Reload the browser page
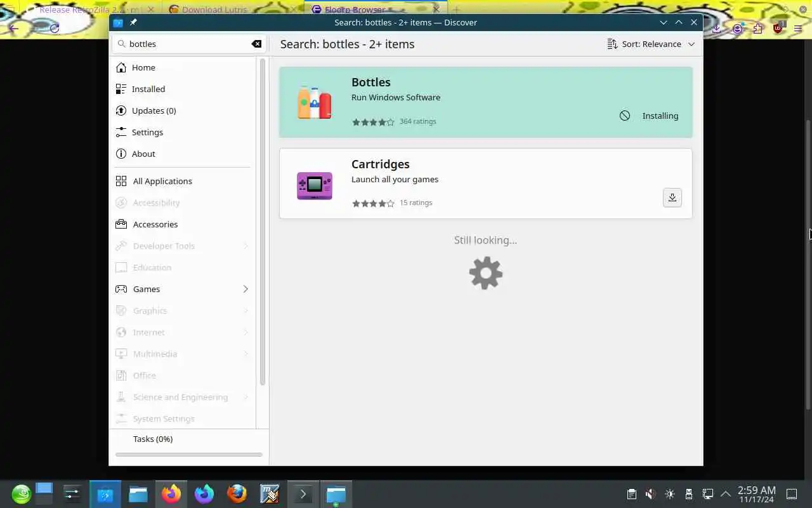812x508 pixels. [55, 28]
